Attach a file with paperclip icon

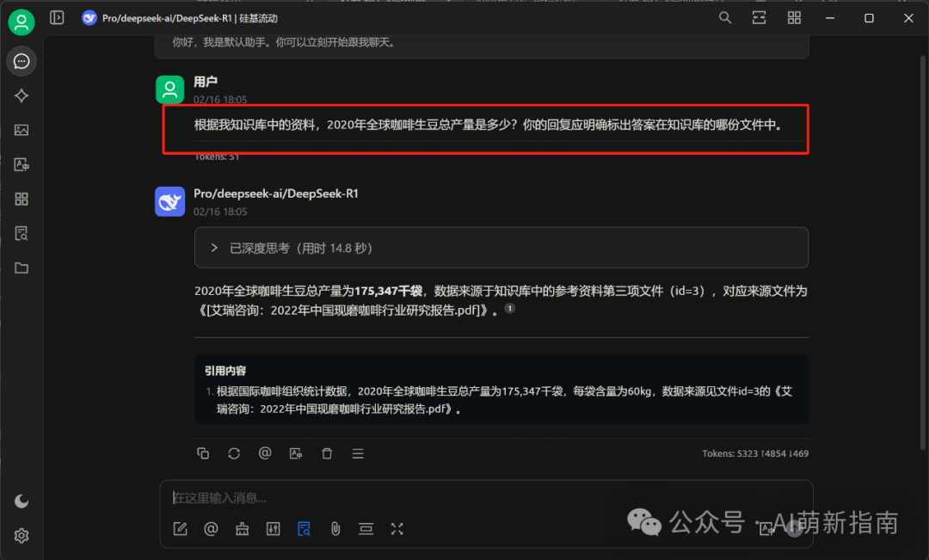[x=335, y=528]
